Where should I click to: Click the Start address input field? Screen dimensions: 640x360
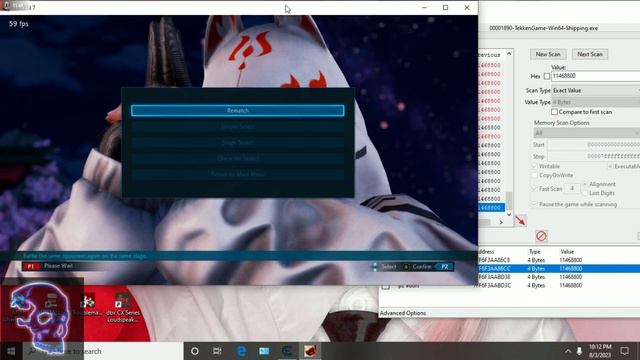pos(593,145)
